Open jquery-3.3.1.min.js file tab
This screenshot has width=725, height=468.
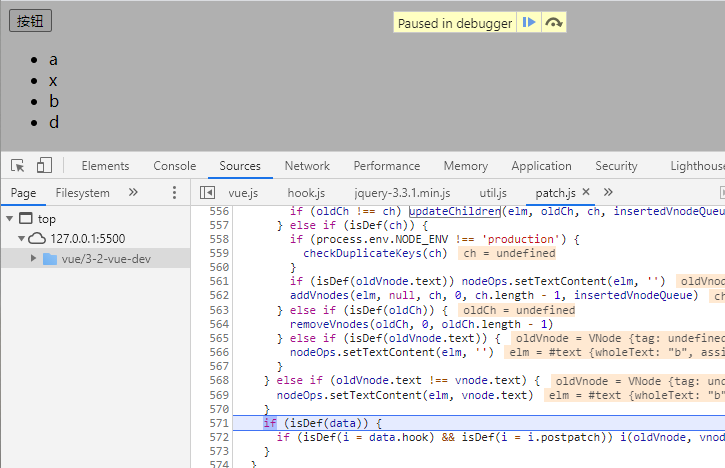(402, 193)
